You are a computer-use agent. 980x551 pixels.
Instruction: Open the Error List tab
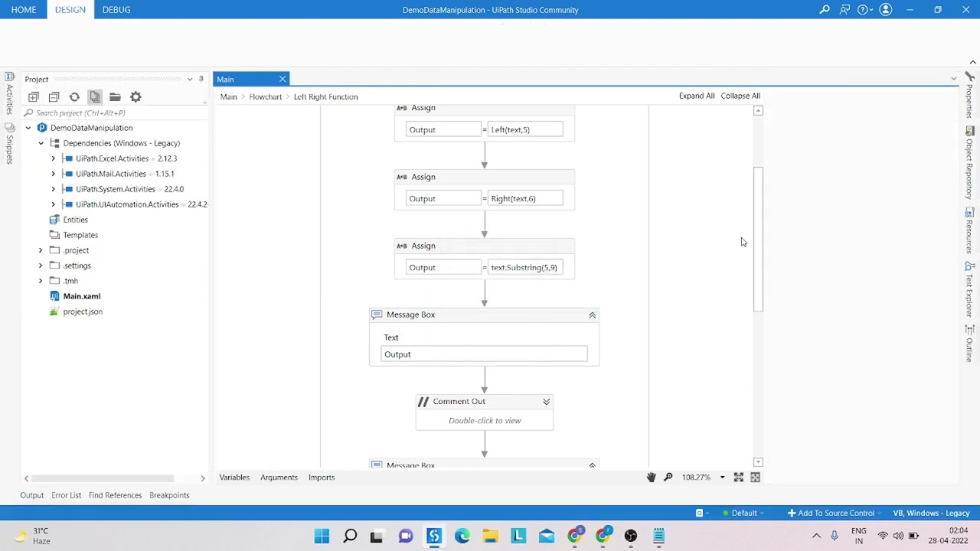pyautogui.click(x=66, y=495)
